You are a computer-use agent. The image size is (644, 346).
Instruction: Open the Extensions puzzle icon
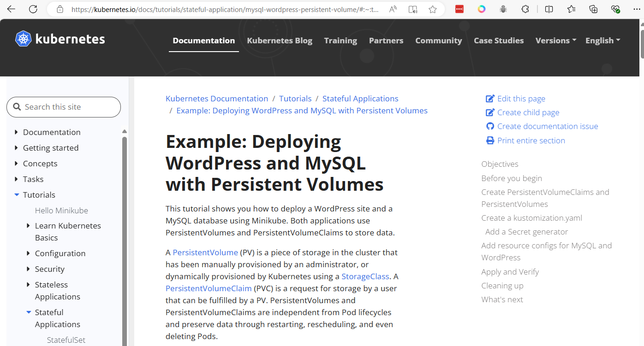[525, 9]
